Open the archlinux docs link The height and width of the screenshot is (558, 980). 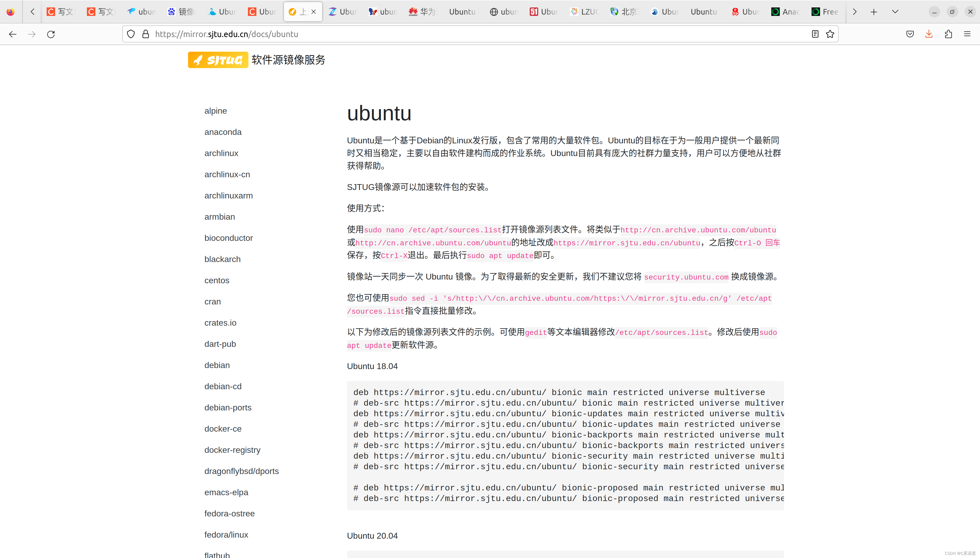click(x=221, y=153)
